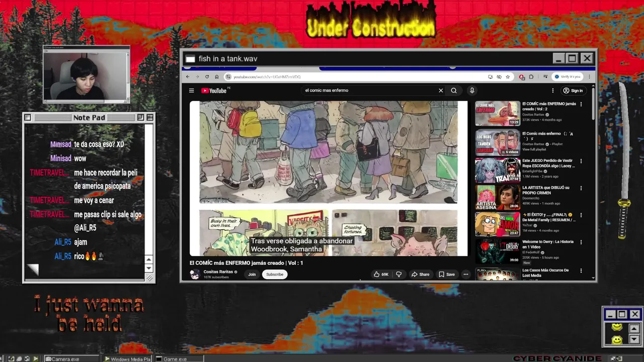Open options for 'Este JUEGO Perdido de Vestir' video
Image resolution: width=644 pixels, height=362 pixels.
pyautogui.click(x=581, y=161)
